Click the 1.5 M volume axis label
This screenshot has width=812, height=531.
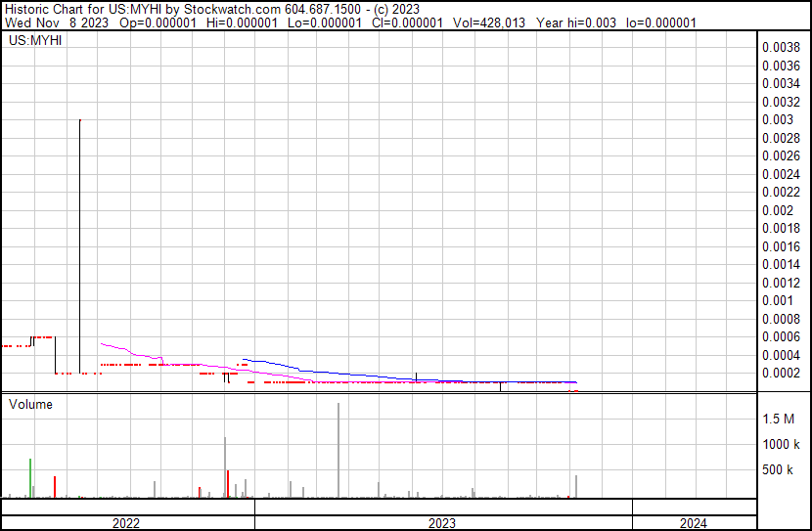coord(786,420)
